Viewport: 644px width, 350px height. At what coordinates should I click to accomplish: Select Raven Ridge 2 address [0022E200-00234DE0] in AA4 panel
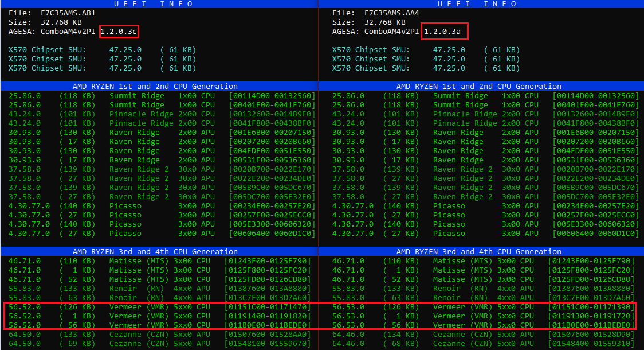pyautogui.click(x=595, y=178)
